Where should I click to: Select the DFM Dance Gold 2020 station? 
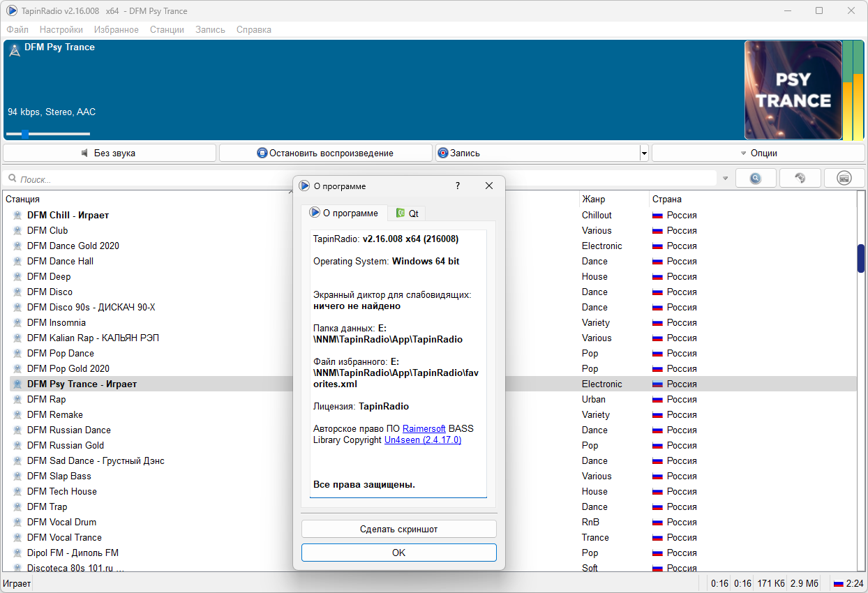tap(73, 246)
